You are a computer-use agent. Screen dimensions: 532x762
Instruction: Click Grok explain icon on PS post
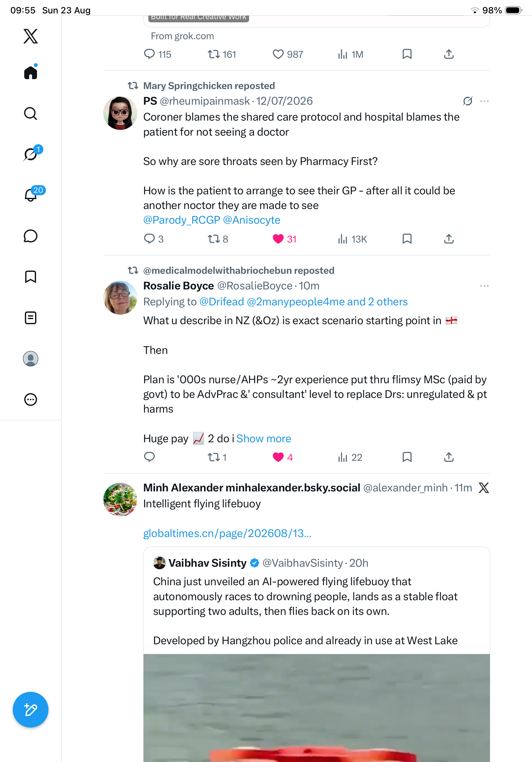pyautogui.click(x=468, y=101)
